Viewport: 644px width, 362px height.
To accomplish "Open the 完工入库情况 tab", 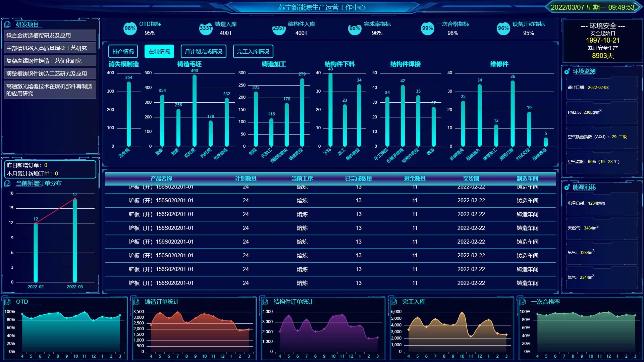I will point(253,51).
